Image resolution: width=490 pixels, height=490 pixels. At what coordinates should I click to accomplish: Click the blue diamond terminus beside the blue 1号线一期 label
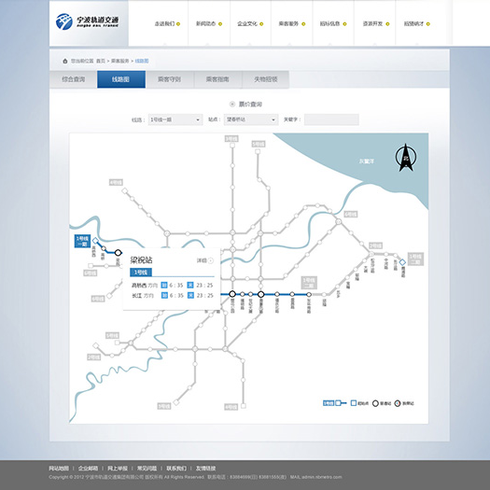96,241
